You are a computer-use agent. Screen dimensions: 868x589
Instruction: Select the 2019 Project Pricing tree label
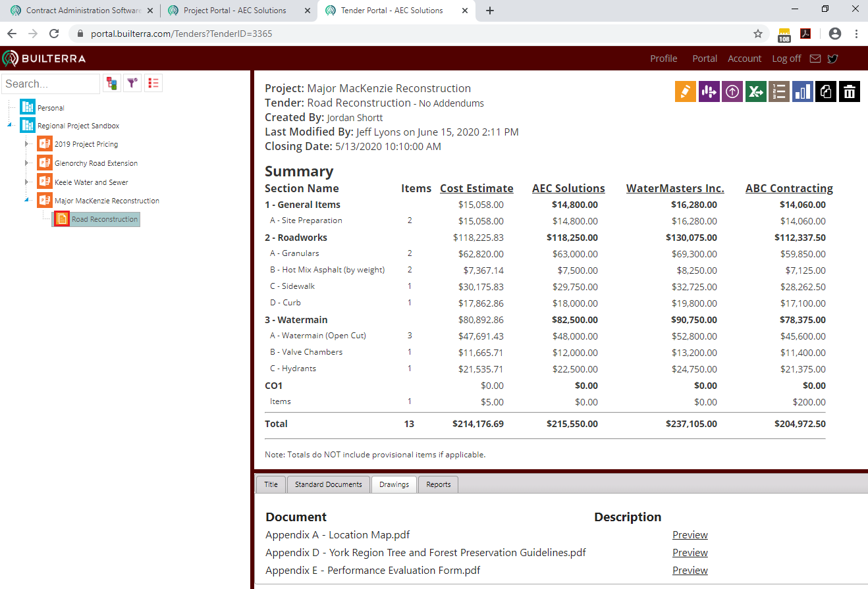click(86, 144)
